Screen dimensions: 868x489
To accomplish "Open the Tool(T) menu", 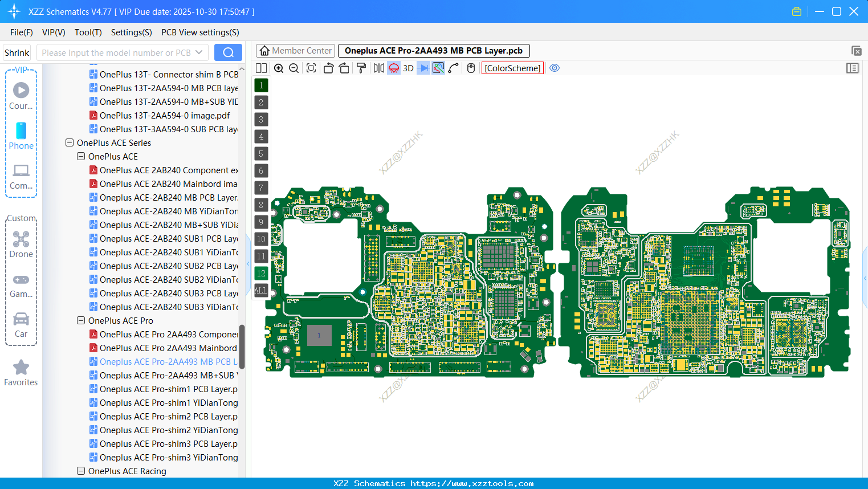I will [88, 32].
